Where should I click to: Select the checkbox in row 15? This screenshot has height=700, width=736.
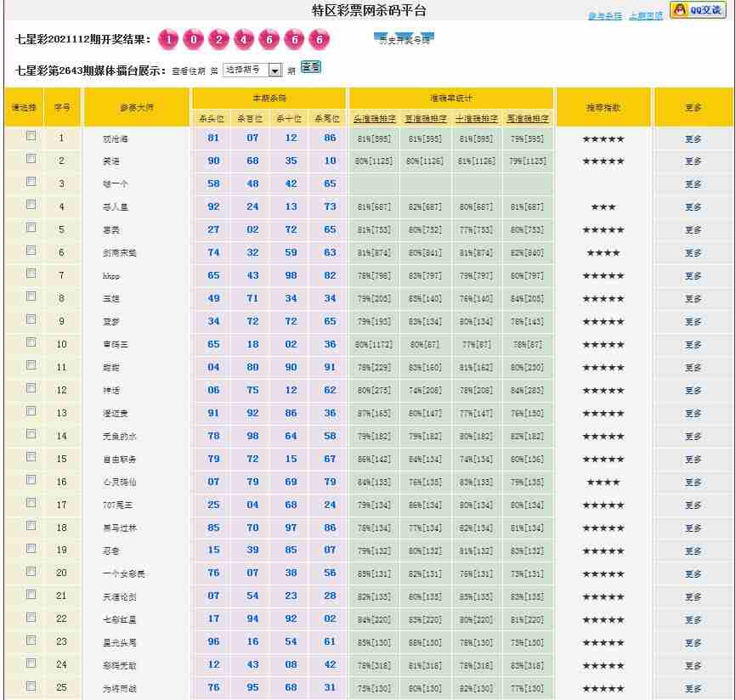pos(31,457)
